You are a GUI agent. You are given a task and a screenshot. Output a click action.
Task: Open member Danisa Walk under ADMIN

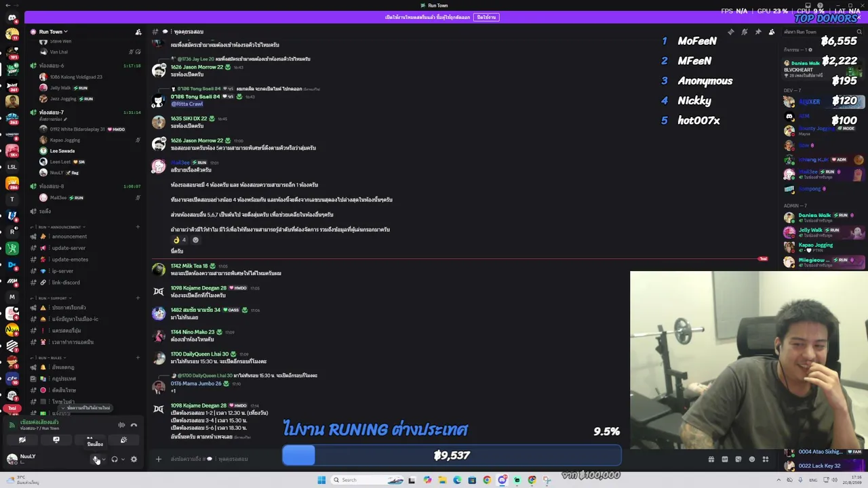[x=823, y=218]
